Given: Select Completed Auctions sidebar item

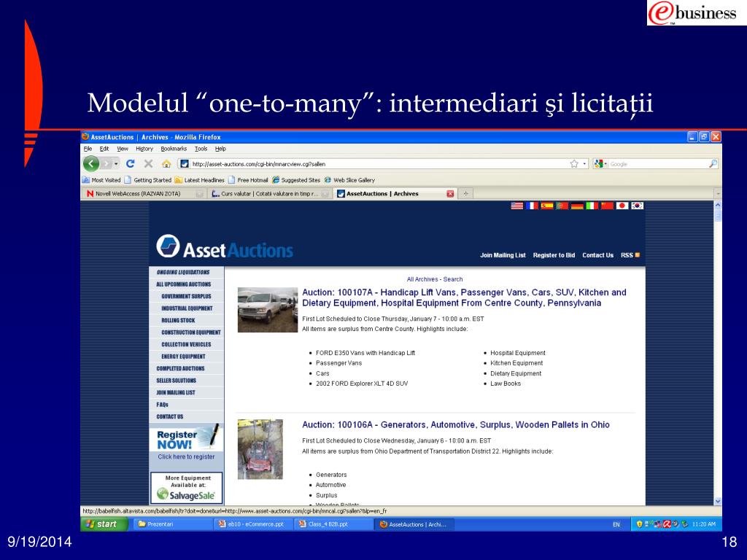Looking at the screenshot, I should pyautogui.click(x=180, y=368).
